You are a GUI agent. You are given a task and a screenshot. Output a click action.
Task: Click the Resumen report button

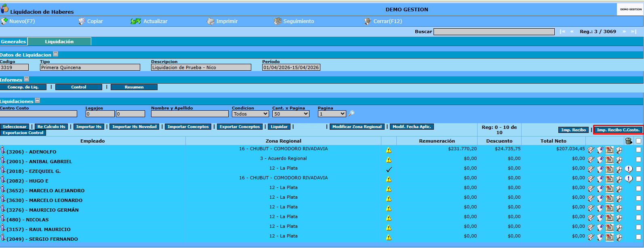134,87
